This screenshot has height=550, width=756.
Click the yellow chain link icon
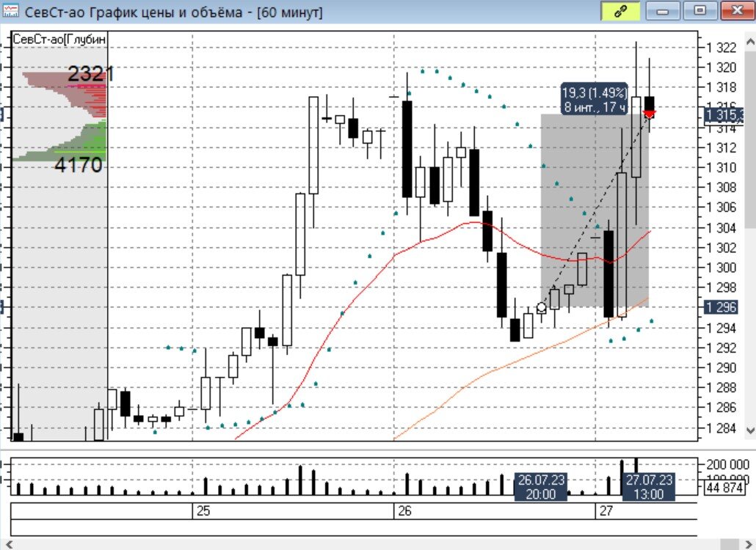point(620,12)
